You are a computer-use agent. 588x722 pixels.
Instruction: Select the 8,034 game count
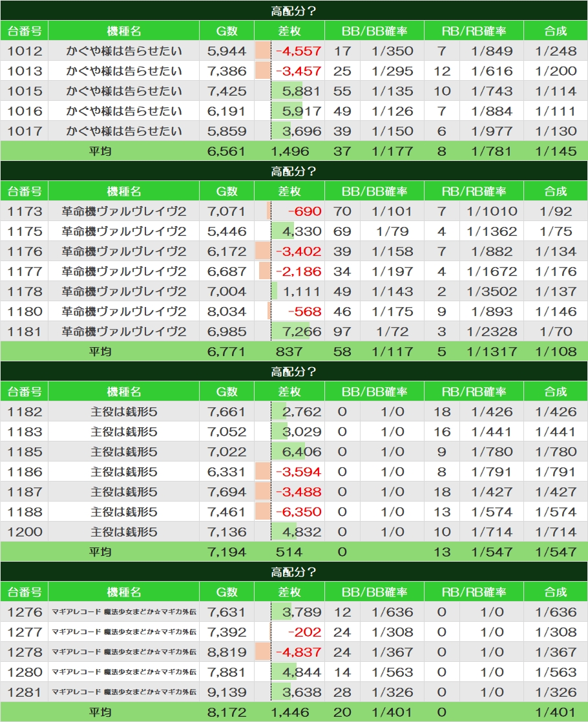click(x=227, y=312)
